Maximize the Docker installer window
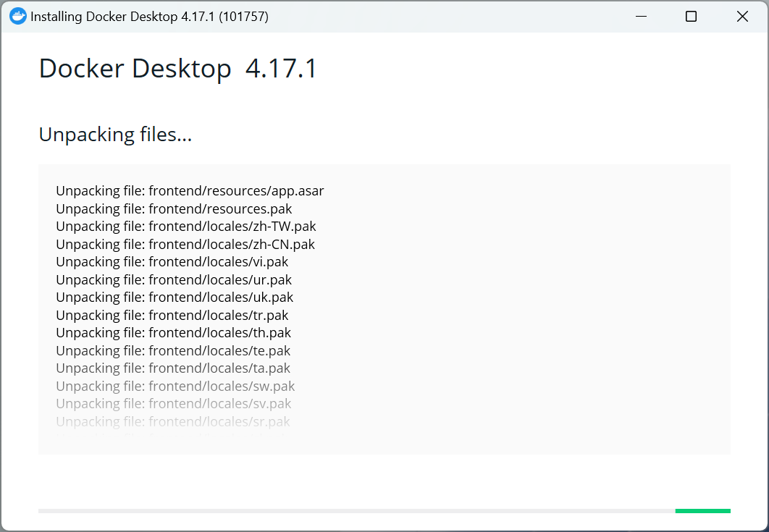769x532 pixels. pos(691,16)
